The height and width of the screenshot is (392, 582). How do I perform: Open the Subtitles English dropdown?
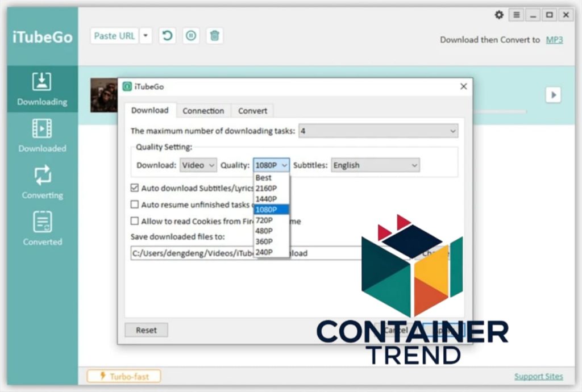(375, 165)
